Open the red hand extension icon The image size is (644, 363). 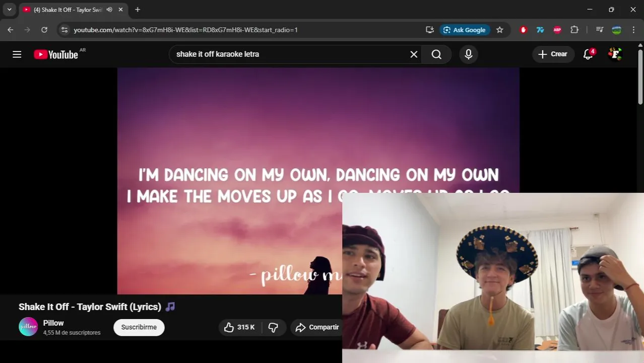tap(523, 30)
